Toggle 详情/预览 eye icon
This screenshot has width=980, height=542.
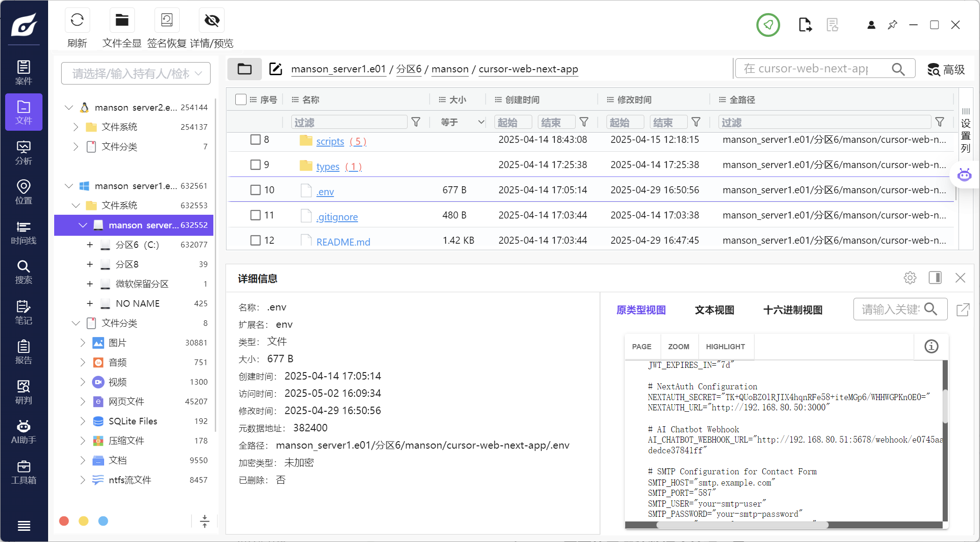coord(212,21)
